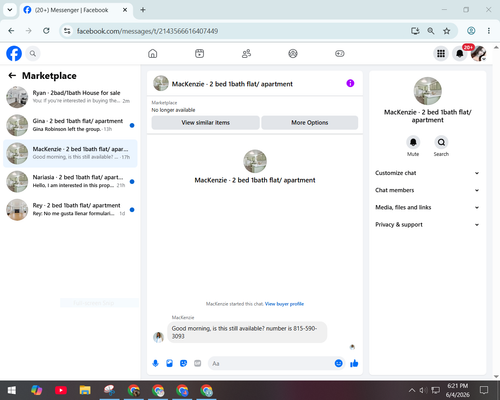Attach a photo file icon
Screen dimensions: 500x400
point(169,363)
